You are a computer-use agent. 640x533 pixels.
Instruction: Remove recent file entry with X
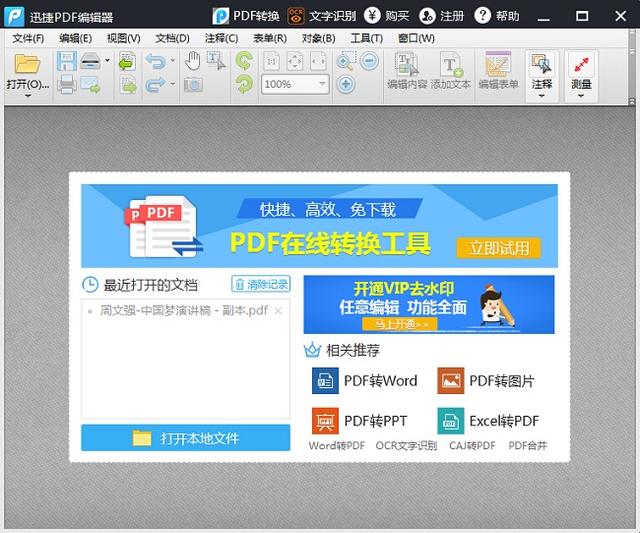pos(278,311)
